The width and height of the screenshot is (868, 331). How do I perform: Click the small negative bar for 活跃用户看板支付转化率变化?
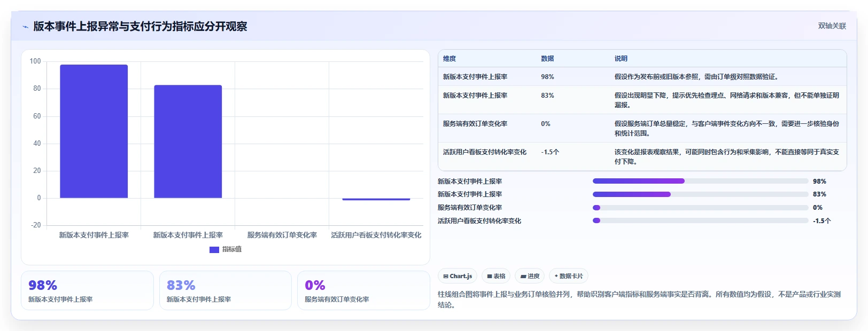[x=376, y=199]
